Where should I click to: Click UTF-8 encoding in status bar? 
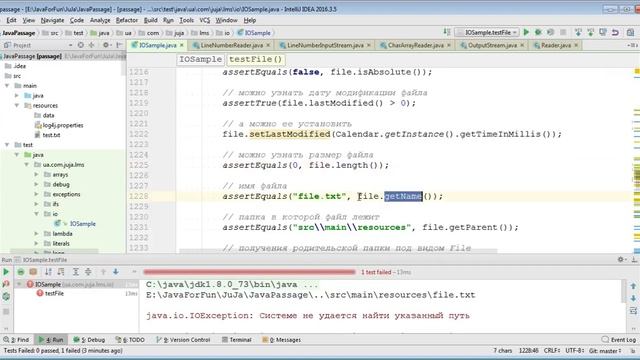(x=574, y=351)
